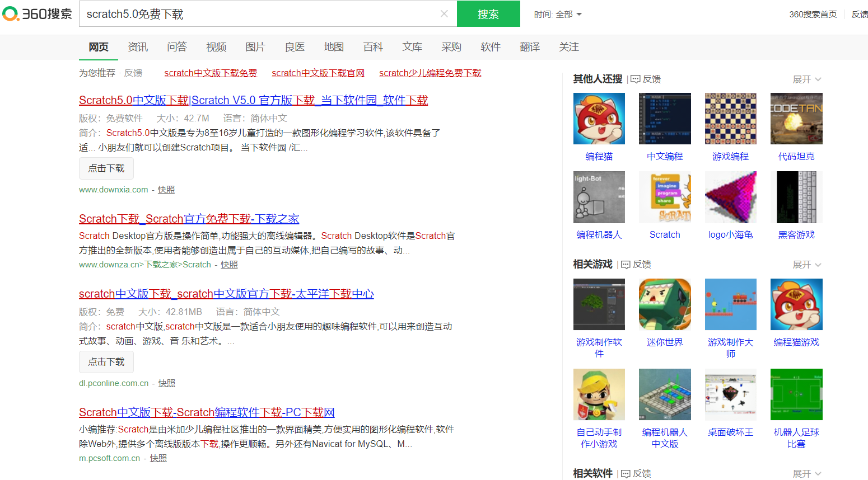Click the 迷你世界 text link
The height and width of the screenshot is (480, 868).
(x=665, y=342)
